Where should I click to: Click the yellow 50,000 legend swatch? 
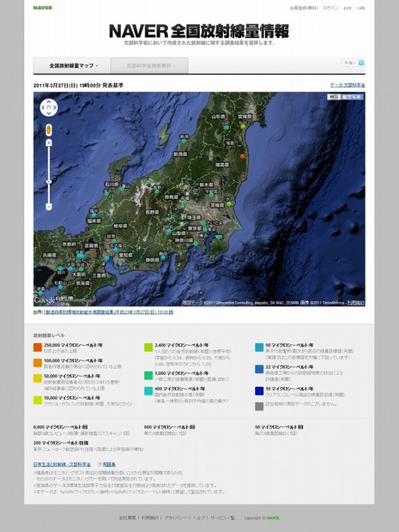click(37, 378)
